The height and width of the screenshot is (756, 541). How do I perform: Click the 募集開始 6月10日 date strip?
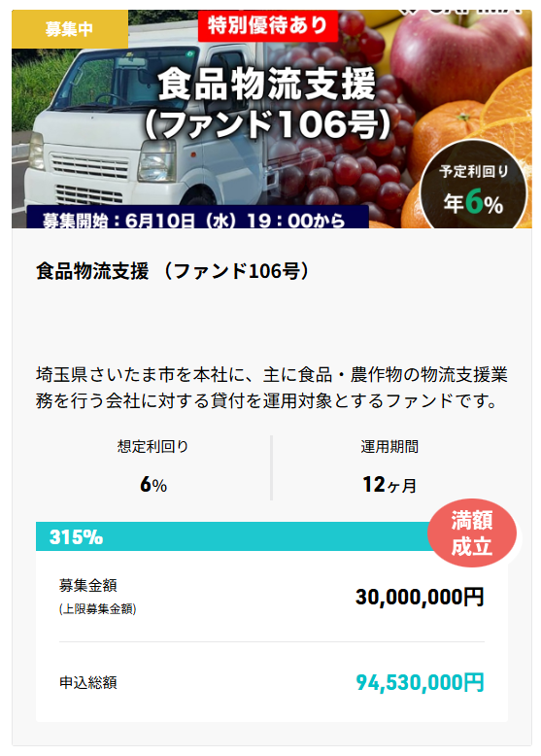pos(197,218)
